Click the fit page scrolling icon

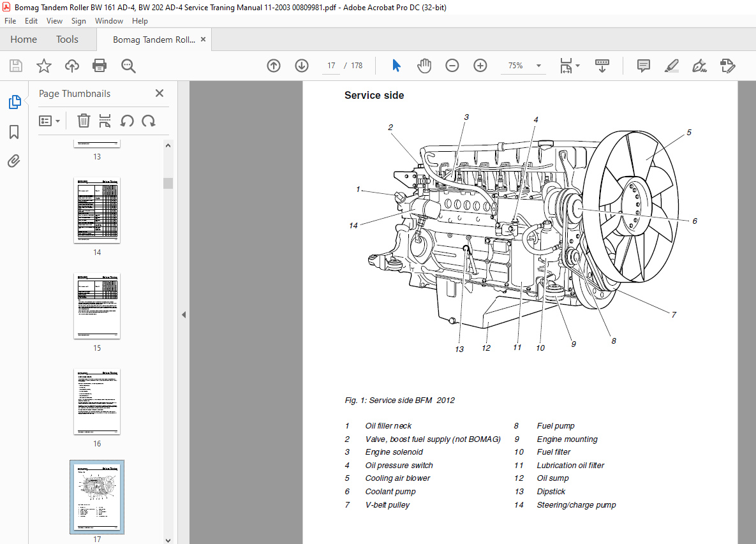(x=566, y=66)
